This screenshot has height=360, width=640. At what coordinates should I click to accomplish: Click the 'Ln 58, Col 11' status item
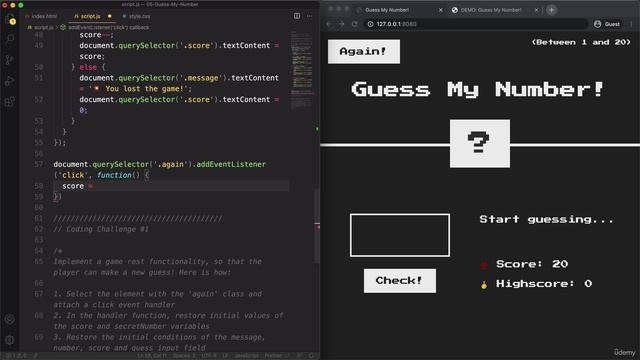click(151, 356)
